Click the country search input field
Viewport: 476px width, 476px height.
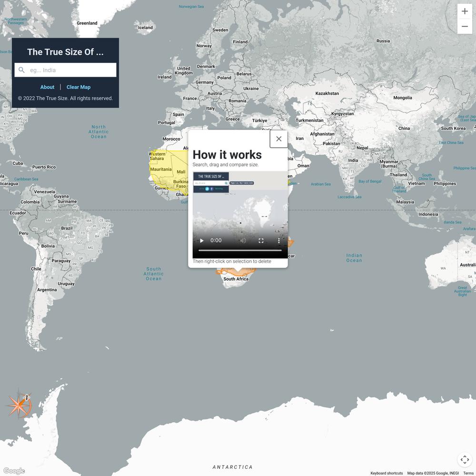click(x=65, y=70)
